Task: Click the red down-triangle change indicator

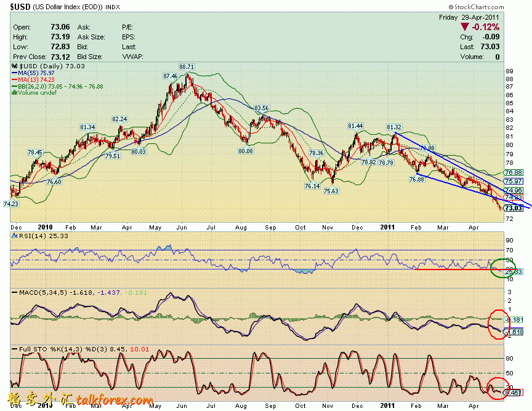Action: (x=465, y=27)
